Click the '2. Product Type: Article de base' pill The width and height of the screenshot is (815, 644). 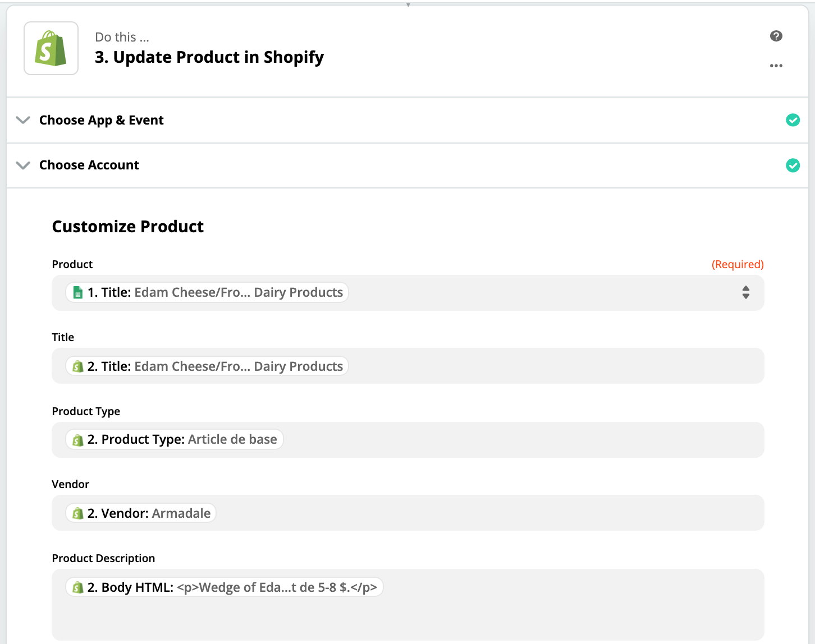click(175, 439)
